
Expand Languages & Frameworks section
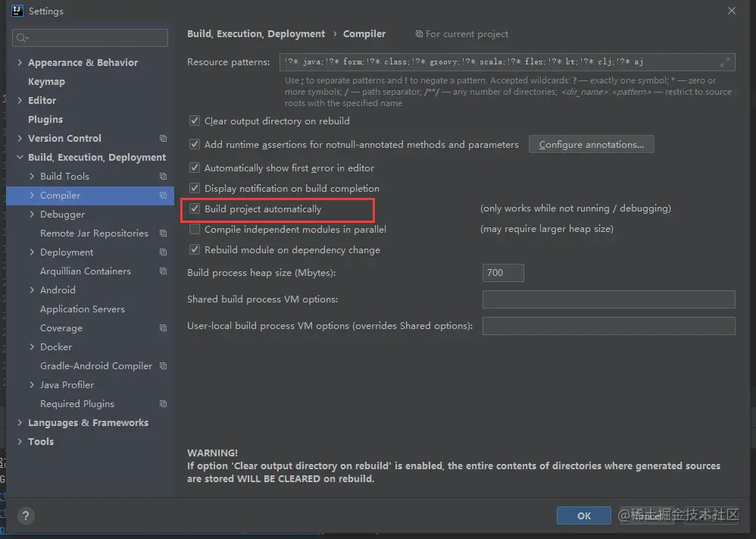(x=20, y=423)
